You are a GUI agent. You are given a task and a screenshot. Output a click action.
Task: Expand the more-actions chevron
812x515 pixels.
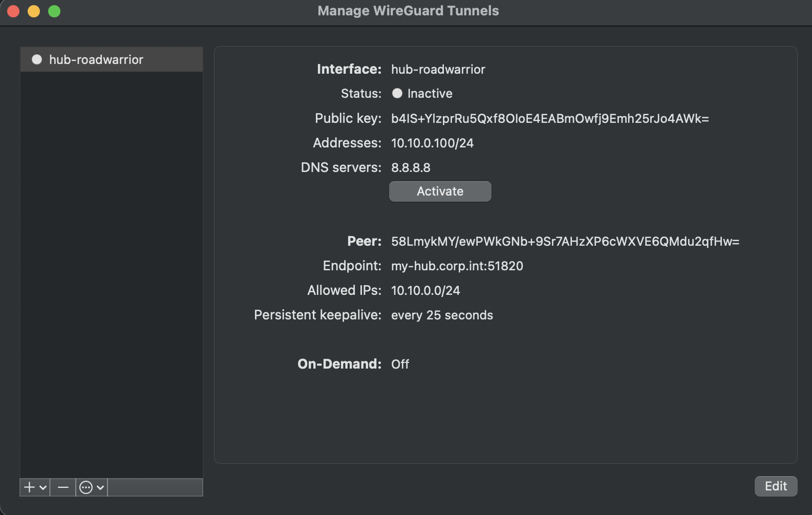coord(100,488)
